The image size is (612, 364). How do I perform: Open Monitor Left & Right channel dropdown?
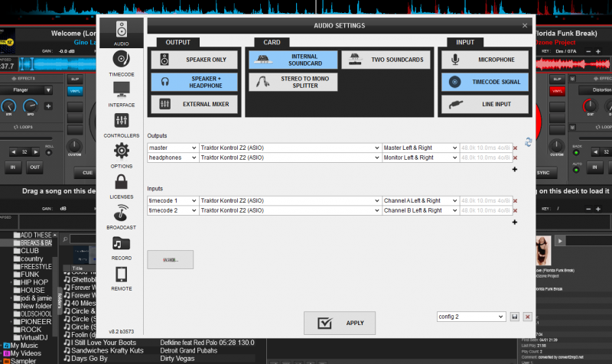420,158
